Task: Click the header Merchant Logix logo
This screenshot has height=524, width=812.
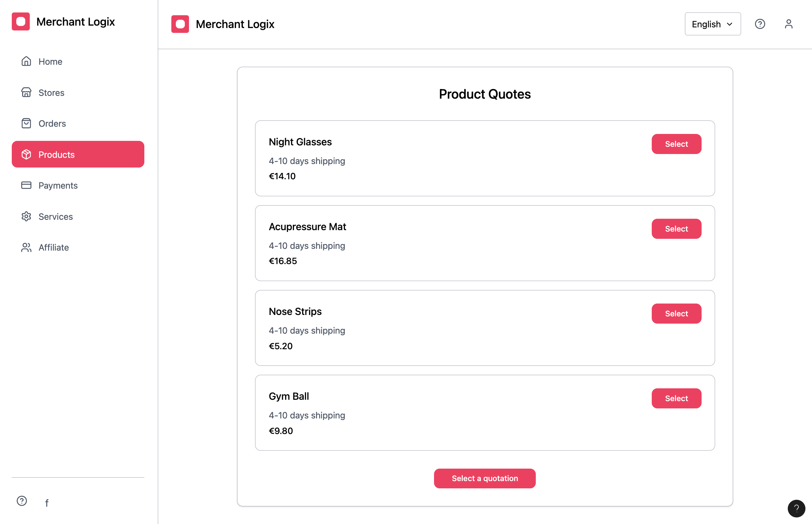Action: [x=180, y=24]
